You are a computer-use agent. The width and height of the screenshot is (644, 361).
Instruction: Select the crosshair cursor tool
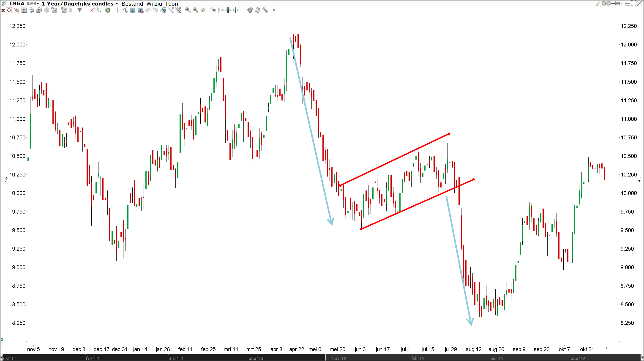click(x=117, y=10)
